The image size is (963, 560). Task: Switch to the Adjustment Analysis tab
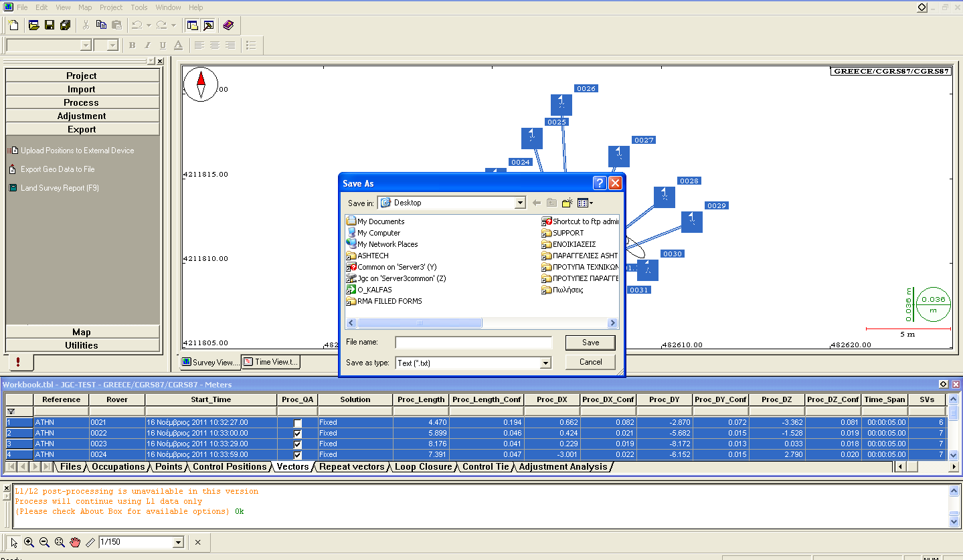(563, 467)
